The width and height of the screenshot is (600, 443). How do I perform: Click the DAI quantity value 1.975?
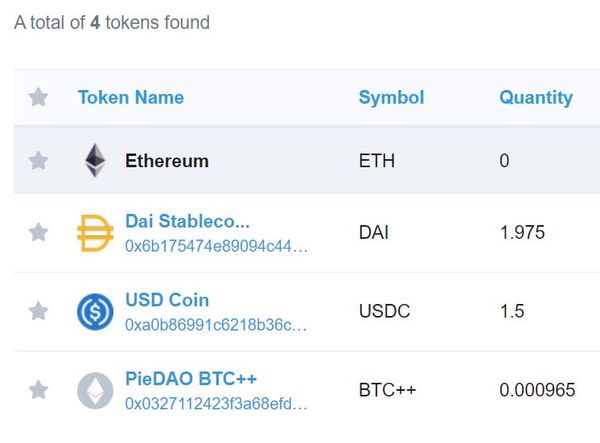[x=522, y=233]
